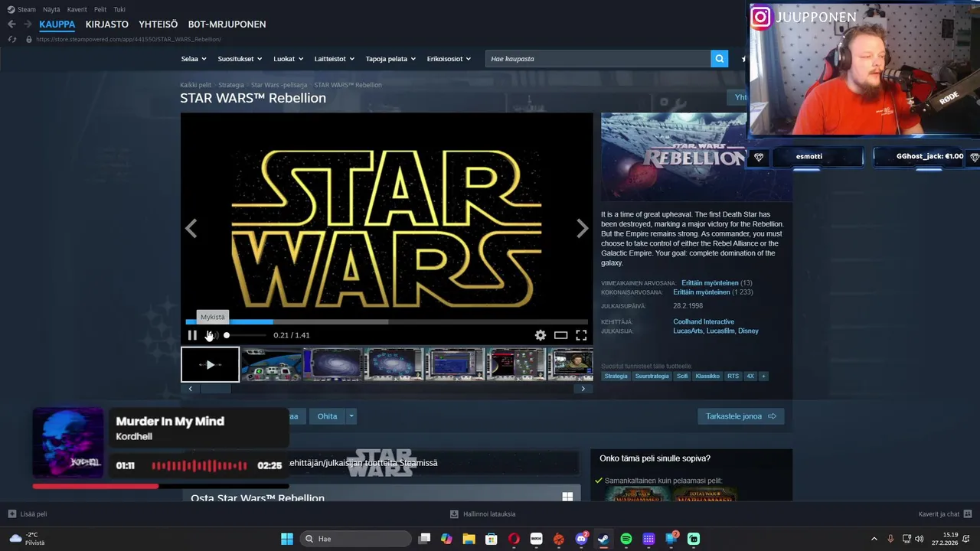The width and height of the screenshot is (980, 551).
Task: Click the Steam search magnifier button
Action: 719,59
